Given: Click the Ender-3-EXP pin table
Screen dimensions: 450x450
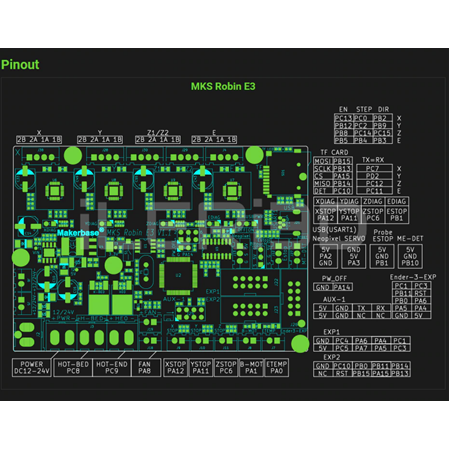Looking at the screenshot, I should 411,300.
